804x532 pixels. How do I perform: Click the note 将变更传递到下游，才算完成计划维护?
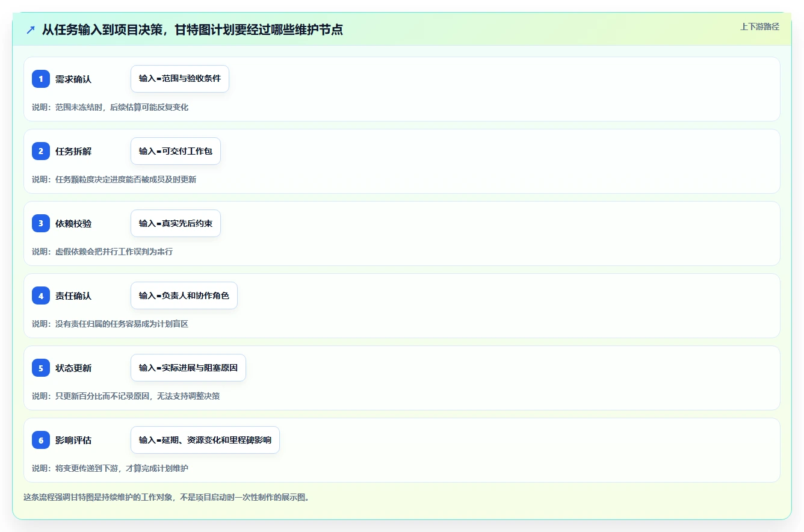122,468
